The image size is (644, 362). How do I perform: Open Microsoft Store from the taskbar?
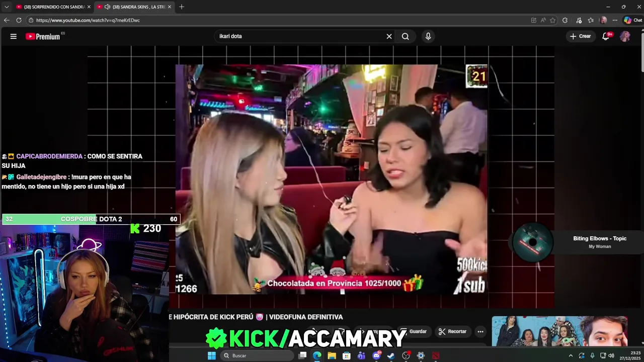click(x=347, y=355)
